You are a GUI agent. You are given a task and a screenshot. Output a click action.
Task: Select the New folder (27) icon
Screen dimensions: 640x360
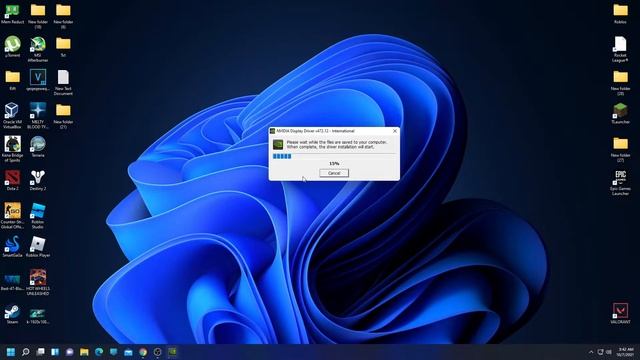tap(620, 149)
